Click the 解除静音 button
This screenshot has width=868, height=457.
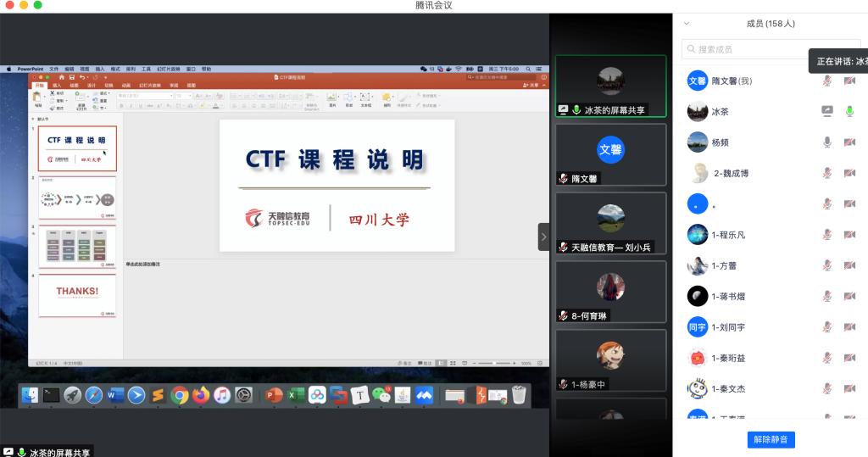pyautogui.click(x=771, y=439)
